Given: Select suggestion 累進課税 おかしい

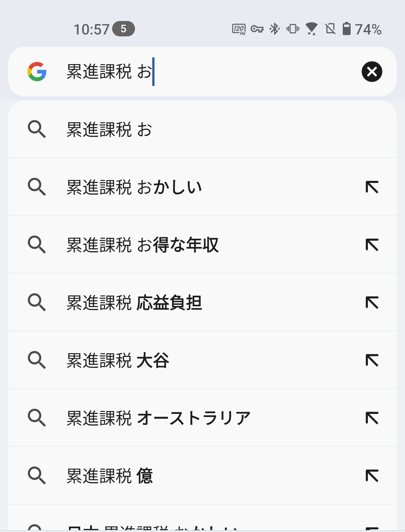Looking at the screenshot, I should pyautogui.click(x=202, y=187).
